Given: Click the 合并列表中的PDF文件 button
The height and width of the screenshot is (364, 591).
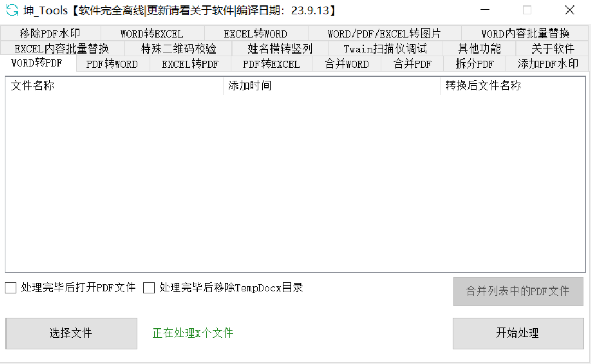Looking at the screenshot, I should (x=518, y=291).
